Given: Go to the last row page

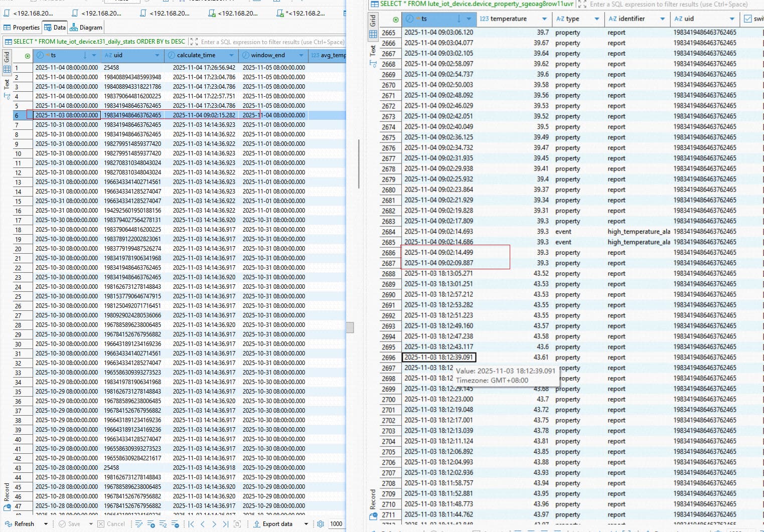Looking at the screenshot, I should [x=225, y=524].
